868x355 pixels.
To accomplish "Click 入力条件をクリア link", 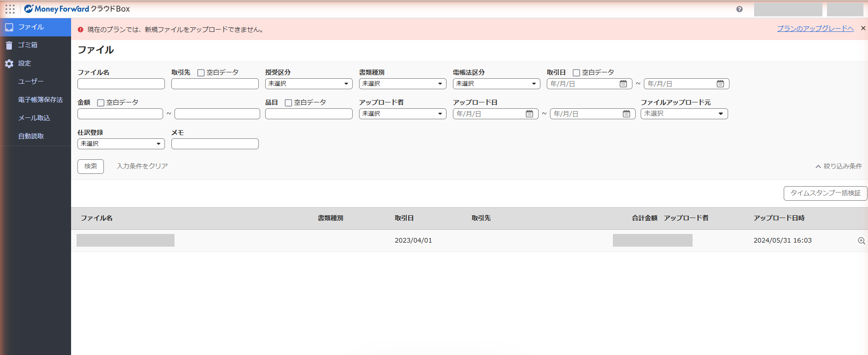I will pos(142,166).
